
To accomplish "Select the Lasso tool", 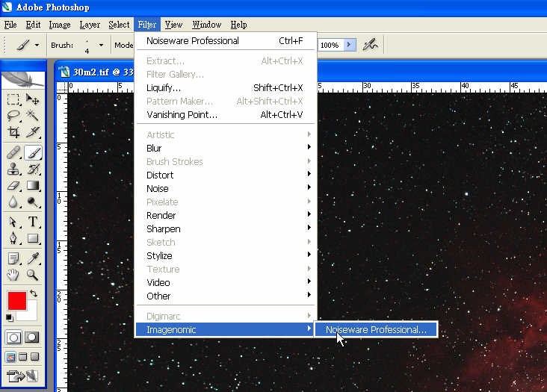I will 13,115.
